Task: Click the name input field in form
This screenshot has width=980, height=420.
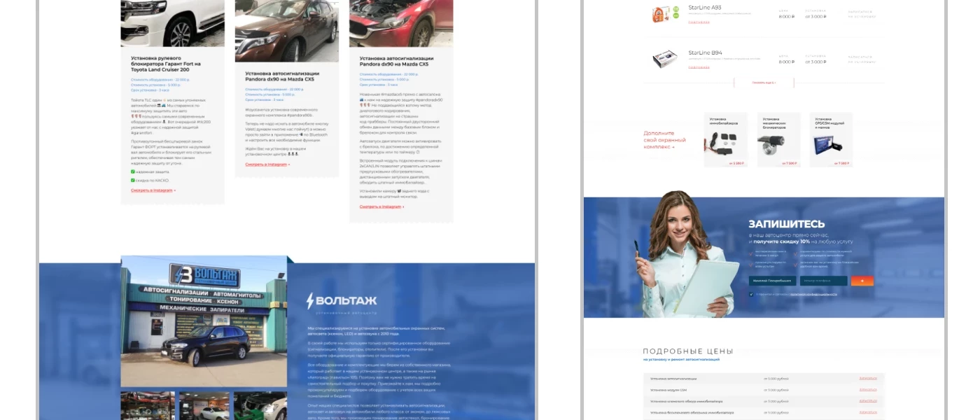Action: point(772,281)
